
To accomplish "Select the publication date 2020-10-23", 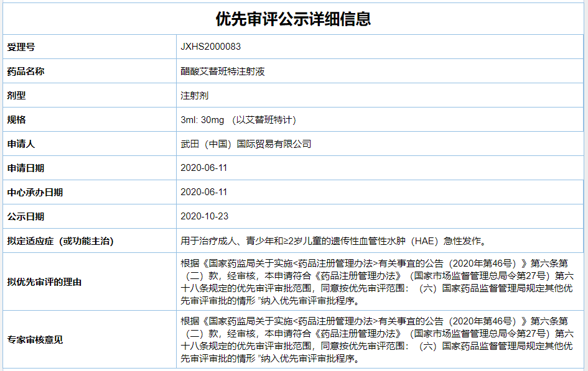I will coord(204,217).
